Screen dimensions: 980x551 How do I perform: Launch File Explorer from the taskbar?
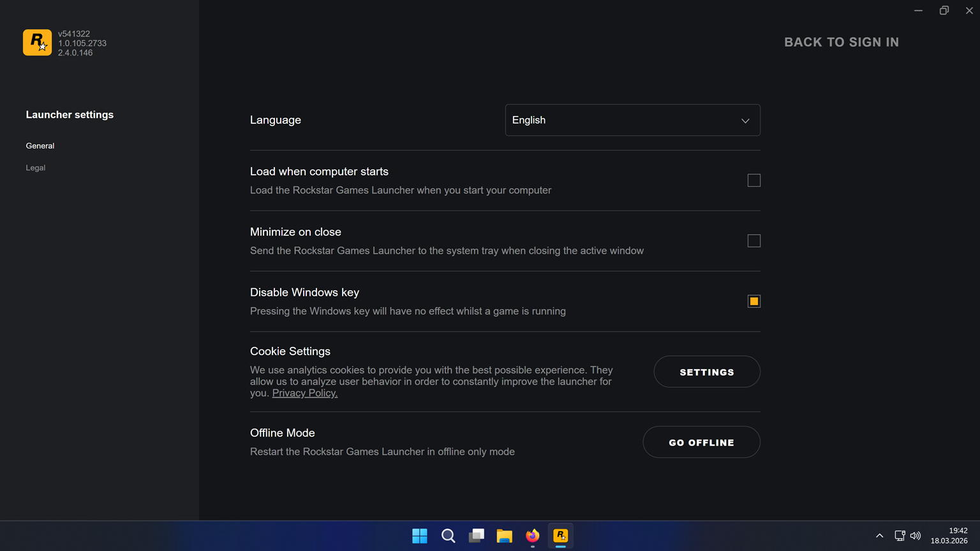[505, 536]
